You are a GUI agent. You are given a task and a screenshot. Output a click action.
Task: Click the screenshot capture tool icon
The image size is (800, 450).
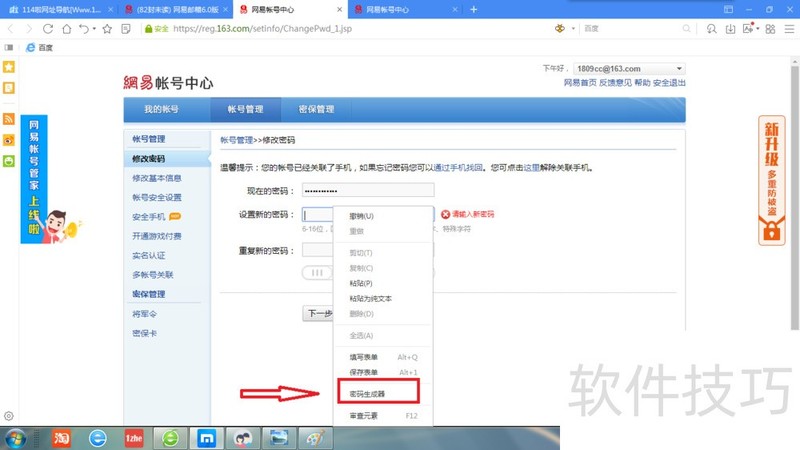[x=748, y=29]
